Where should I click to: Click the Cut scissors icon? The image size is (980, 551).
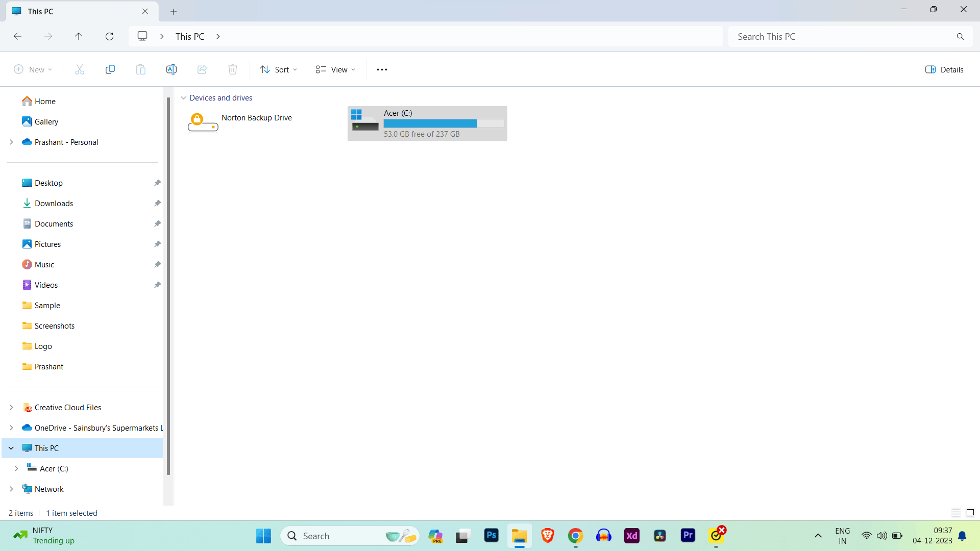80,69
